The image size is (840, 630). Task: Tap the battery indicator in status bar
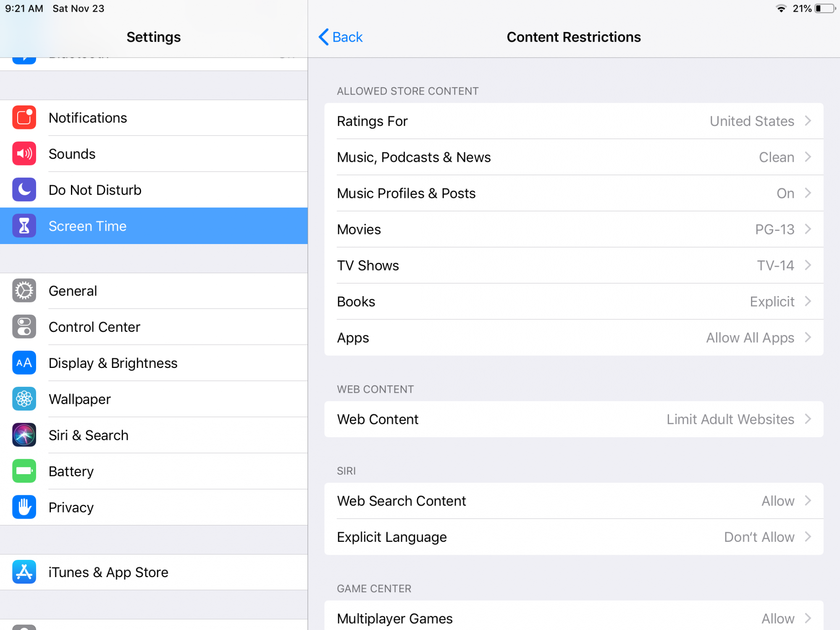click(x=825, y=8)
